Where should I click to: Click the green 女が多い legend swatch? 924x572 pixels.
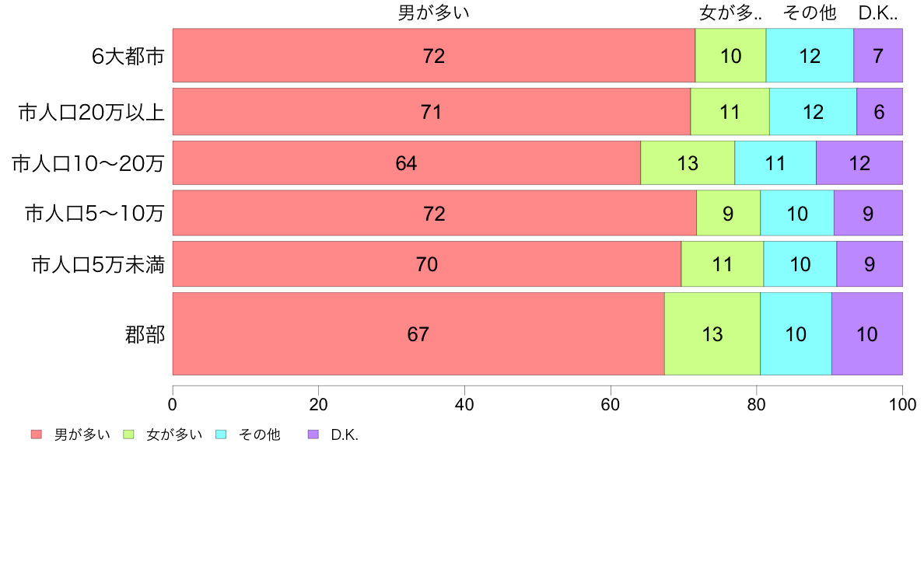coord(128,434)
